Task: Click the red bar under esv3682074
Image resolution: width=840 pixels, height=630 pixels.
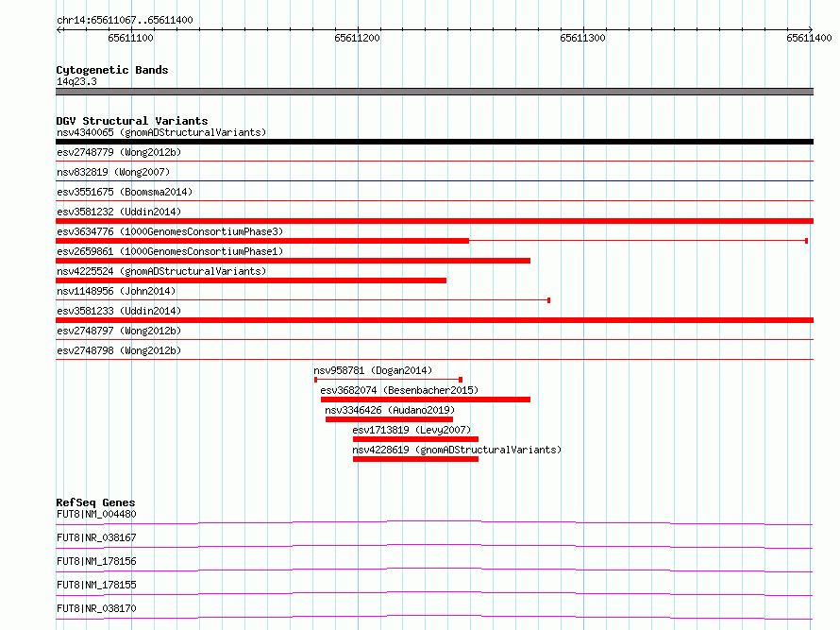Action: point(426,400)
